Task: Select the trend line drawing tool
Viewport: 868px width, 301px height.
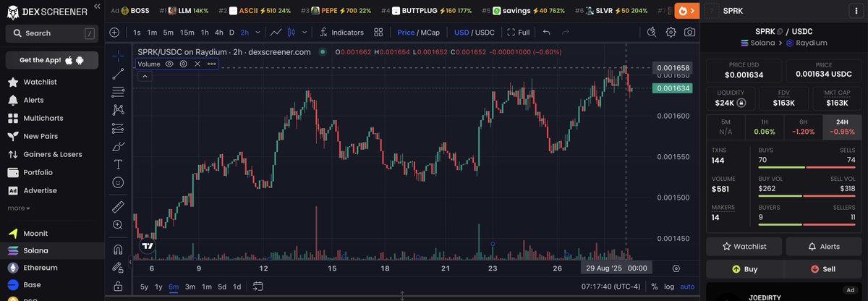Action: coord(118,74)
